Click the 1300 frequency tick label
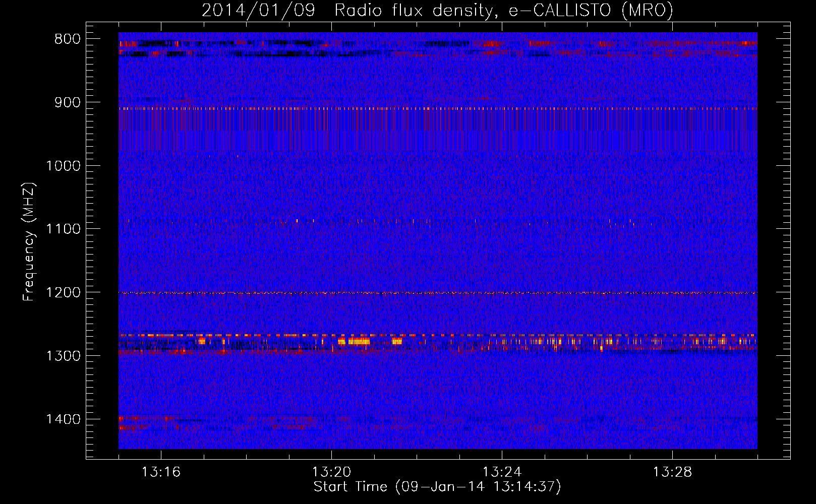The width and height of the screenshot is (816, 504). click(63, 356)
